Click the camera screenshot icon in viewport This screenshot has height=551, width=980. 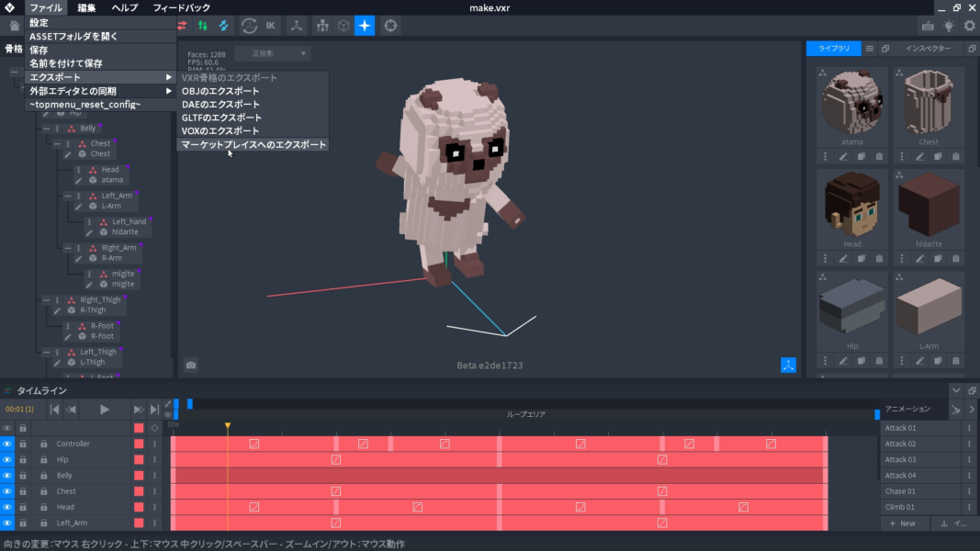click(191, 365)
